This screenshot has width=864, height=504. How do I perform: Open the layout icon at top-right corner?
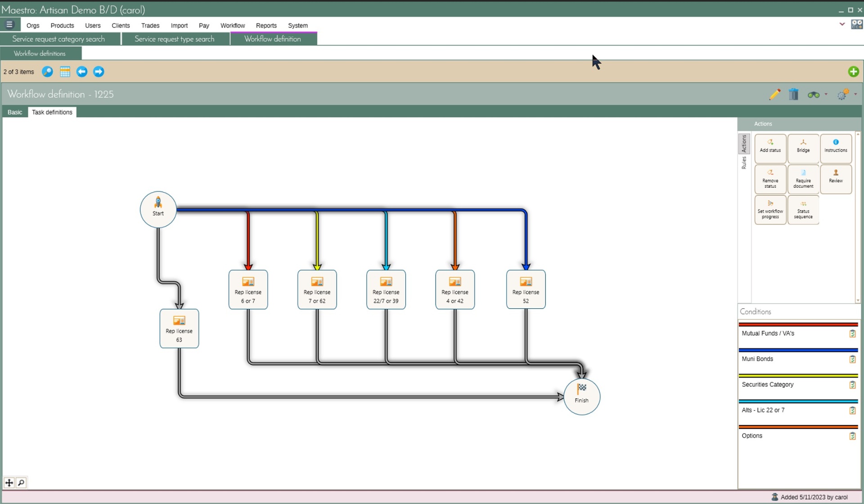click(x=856, y=24)
